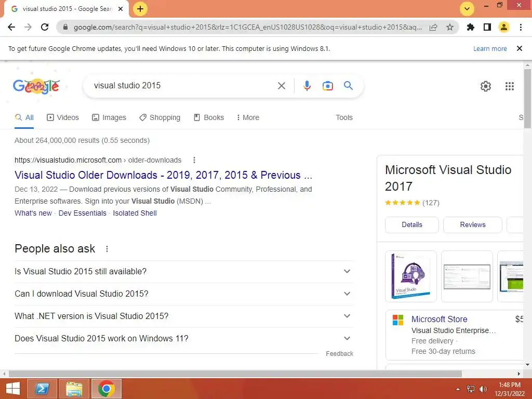Open options dots beside visualstudio.microsoft.com result

tap(194, 160)
